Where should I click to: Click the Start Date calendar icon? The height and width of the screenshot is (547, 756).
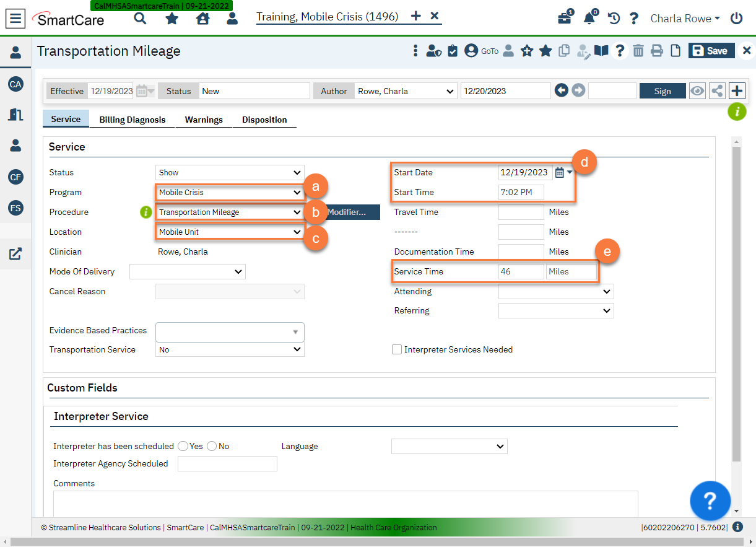pos(560,173)
